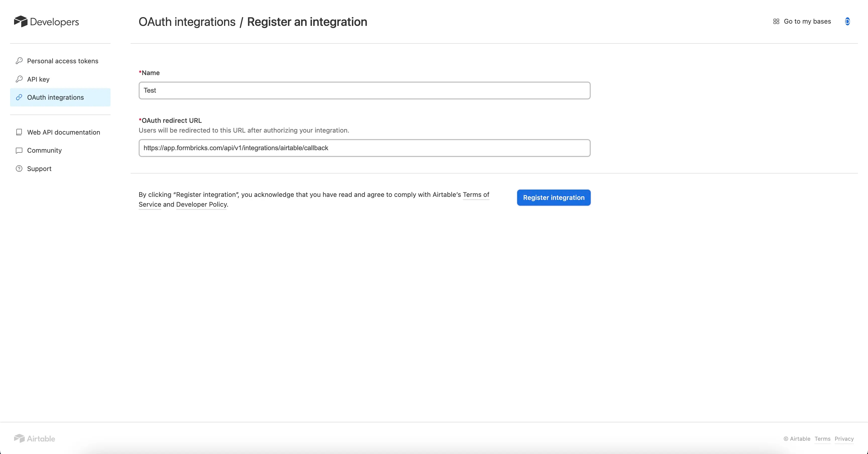Click the Airtable Developers logo
The width and height of the screenshot is (868, 454).
[x=46, y=22]
